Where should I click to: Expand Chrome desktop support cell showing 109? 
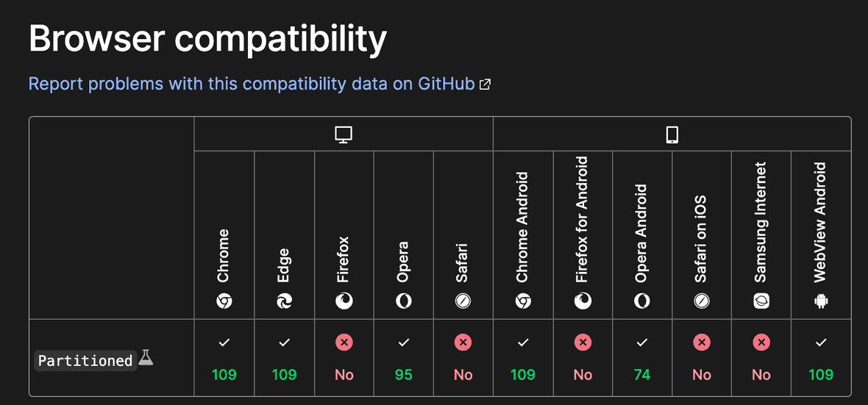pos(224,358)
